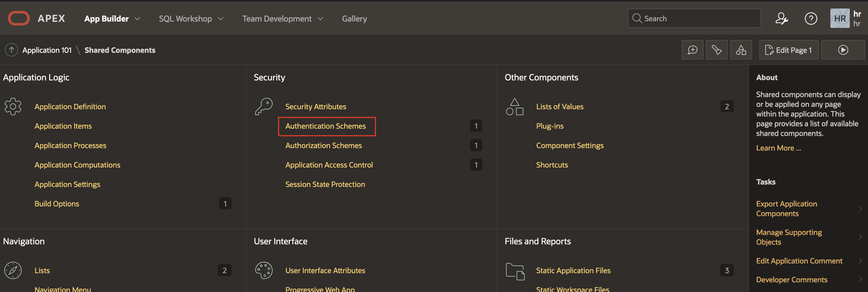Open Authentication Schemes
Screen dimensions: 868x292
[325, 126]
